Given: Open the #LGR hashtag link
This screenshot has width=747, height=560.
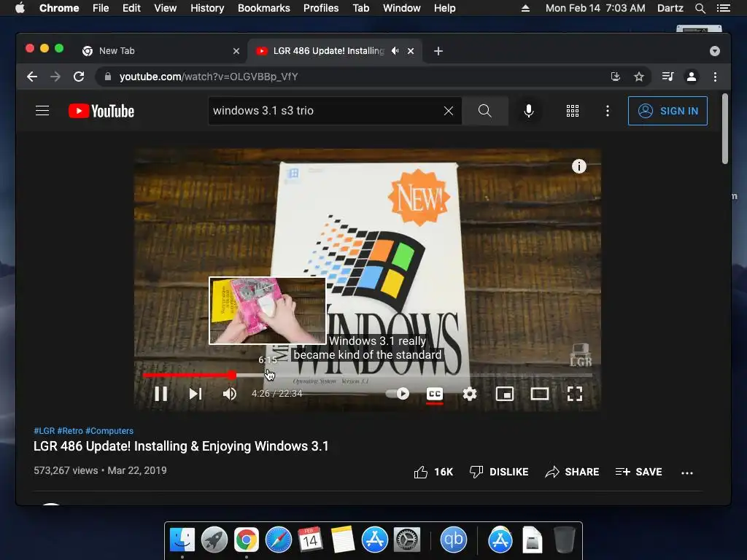Looking at the screenshot, I should [44, 431].
